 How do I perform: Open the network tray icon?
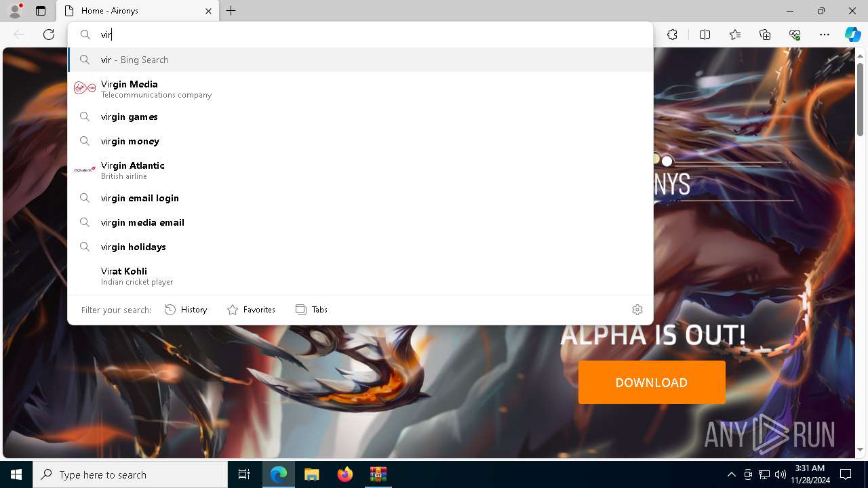pos(764,474)
